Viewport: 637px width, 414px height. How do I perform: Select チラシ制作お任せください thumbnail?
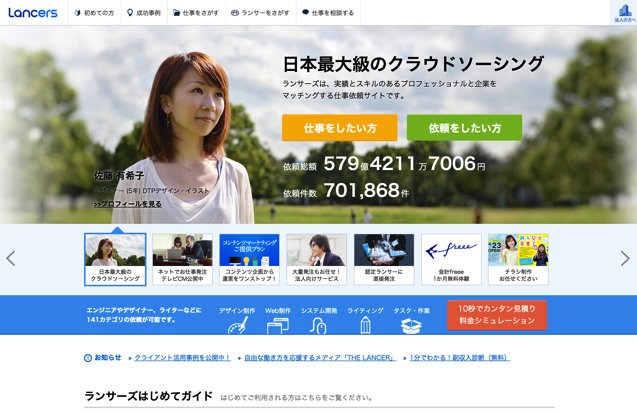tap(518, 260)
